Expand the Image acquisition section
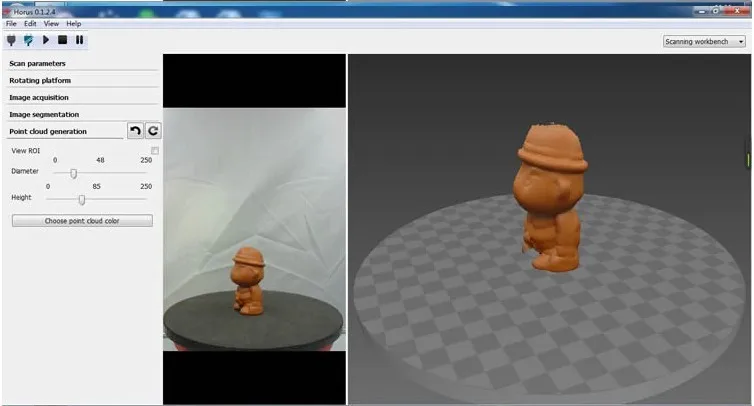 [39, 97]
